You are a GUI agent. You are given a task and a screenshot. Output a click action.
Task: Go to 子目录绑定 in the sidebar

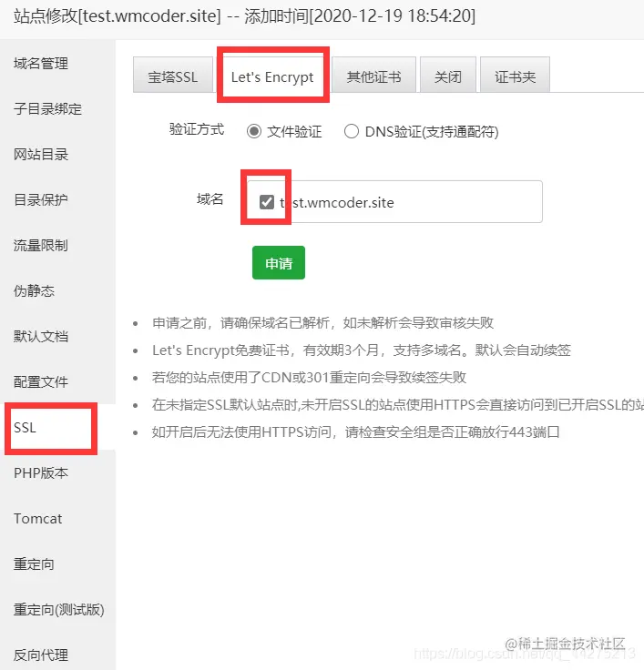click(57, 109)
